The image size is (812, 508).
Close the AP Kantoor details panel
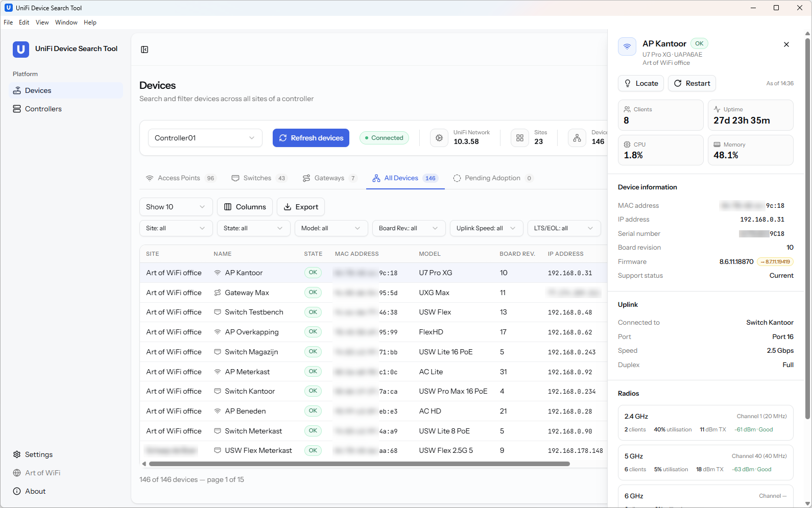(786, 44)
